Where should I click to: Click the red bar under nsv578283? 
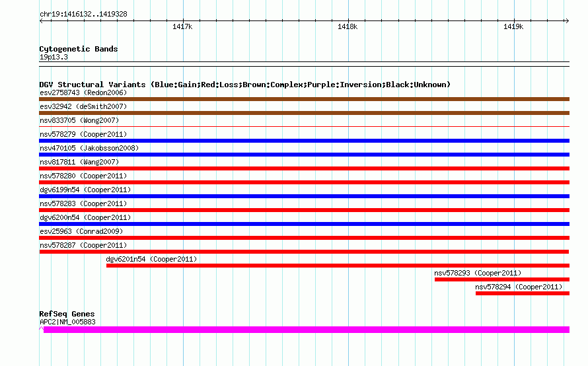pyautogui.click(x=304, y=210)
